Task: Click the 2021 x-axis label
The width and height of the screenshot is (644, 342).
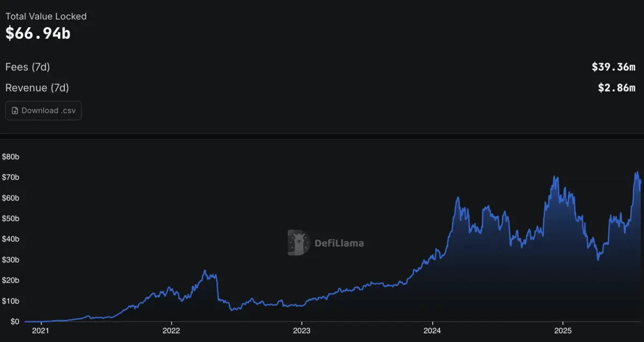Action: pyautogui.click(x=41, y=331)
